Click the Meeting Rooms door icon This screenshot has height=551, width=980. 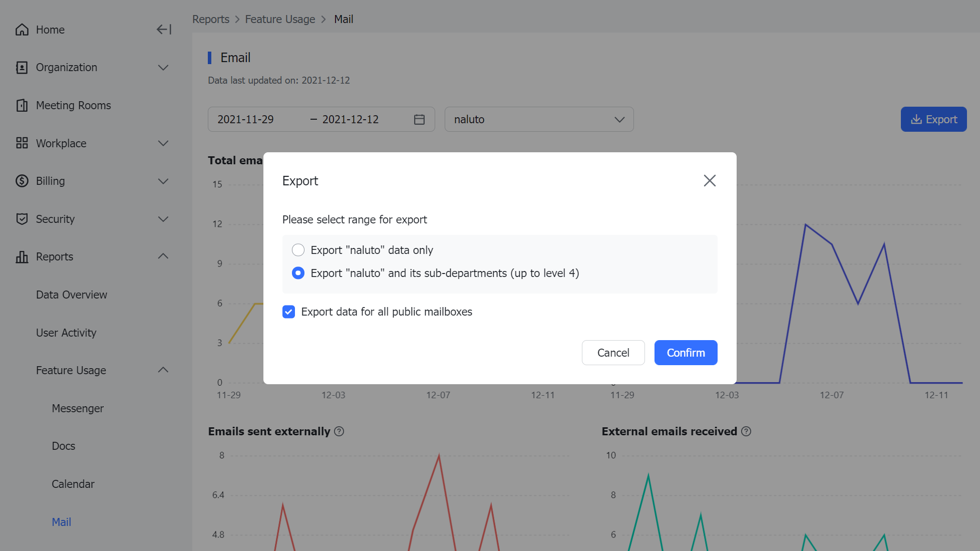click(x=22, y=105)
